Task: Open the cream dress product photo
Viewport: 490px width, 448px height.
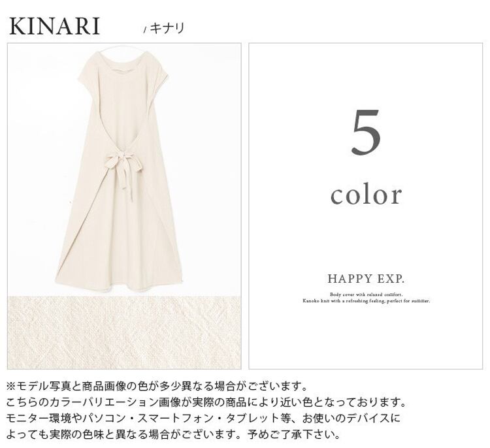Action: [124, 170]
